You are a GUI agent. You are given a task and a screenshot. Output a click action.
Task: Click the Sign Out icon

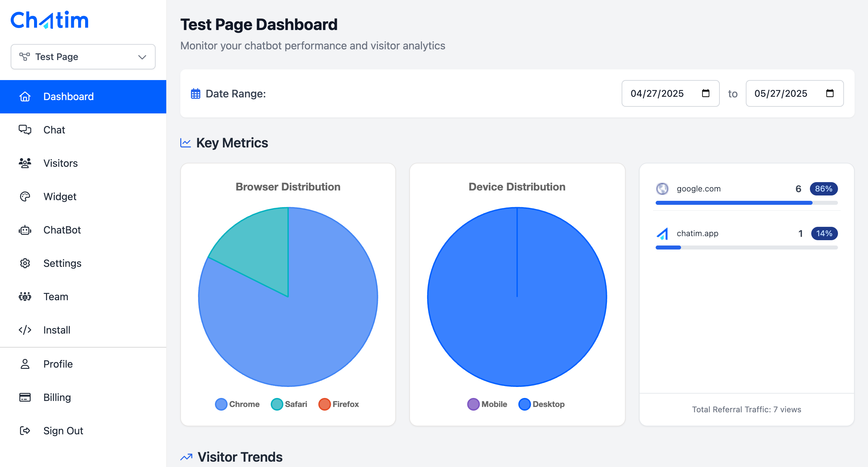coord(25,431)
